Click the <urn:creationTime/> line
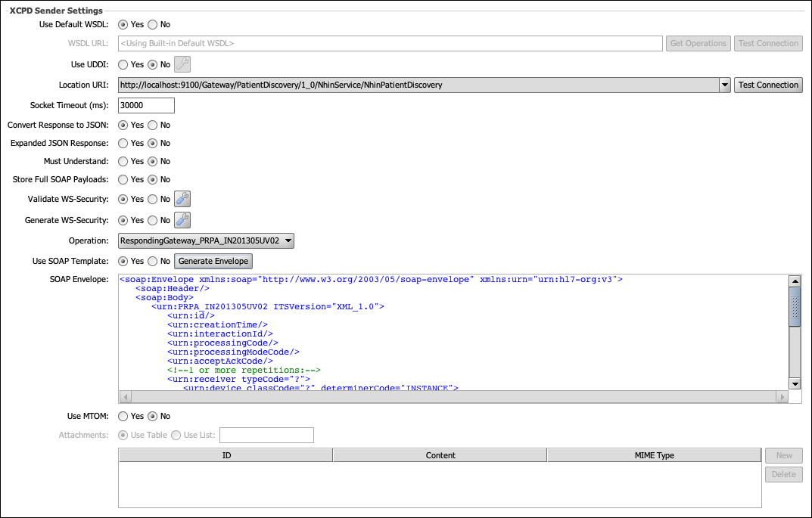The image size is (812, 518). pyautogui.click(x=217, y=325)
